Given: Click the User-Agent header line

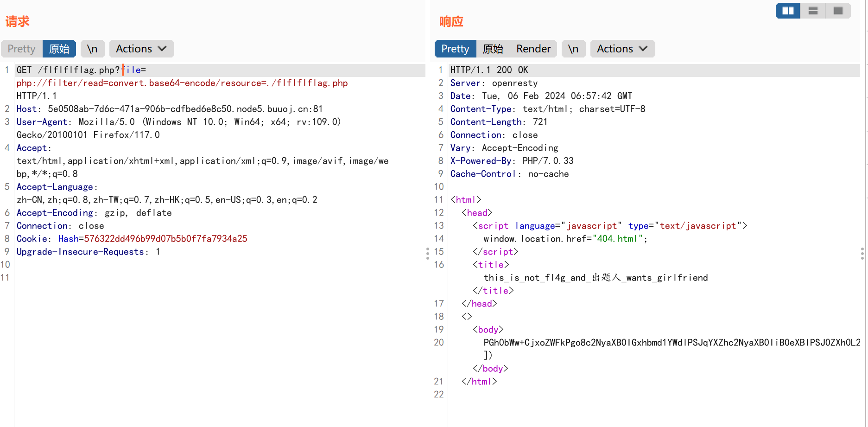Looking at the screenshot, I should click(x=178, y=122).
